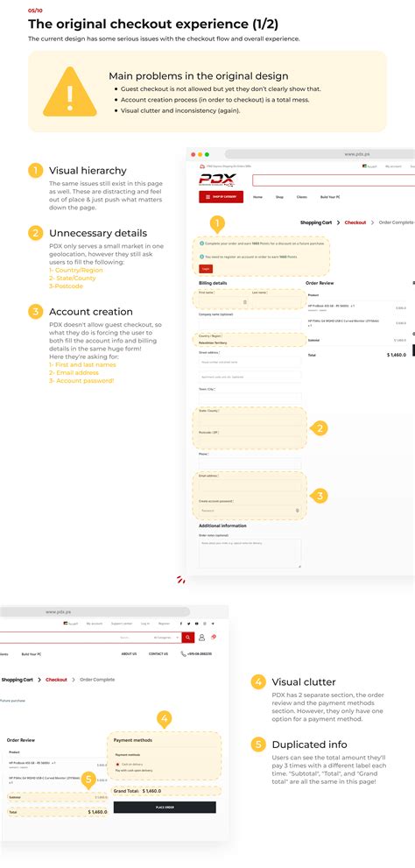Open Build Your PC in the billing mockup
415x868 pixels.
point(330,197)
